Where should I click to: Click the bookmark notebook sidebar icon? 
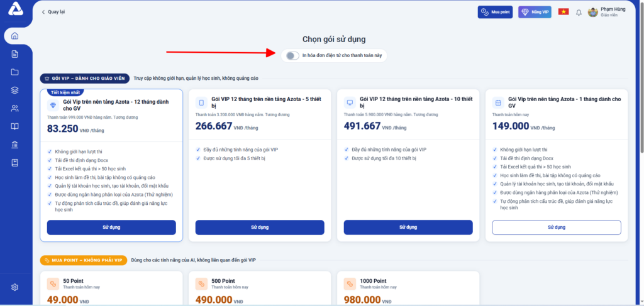[15, 163]
